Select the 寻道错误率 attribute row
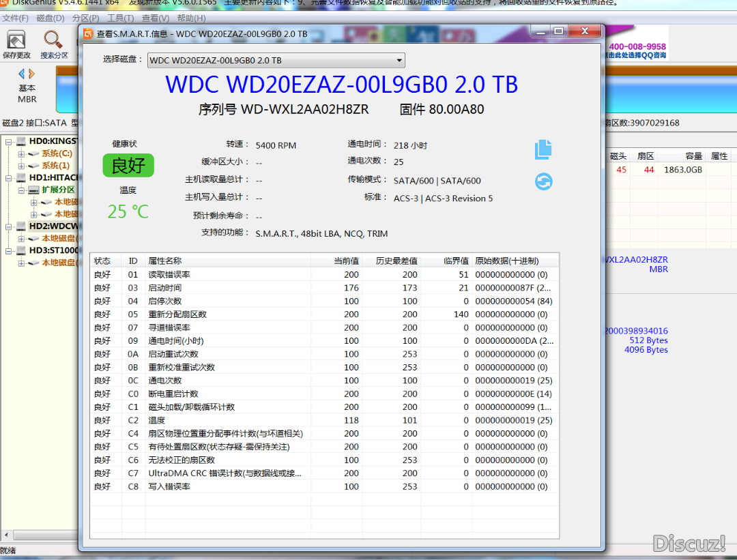 (x=324, y=327)
